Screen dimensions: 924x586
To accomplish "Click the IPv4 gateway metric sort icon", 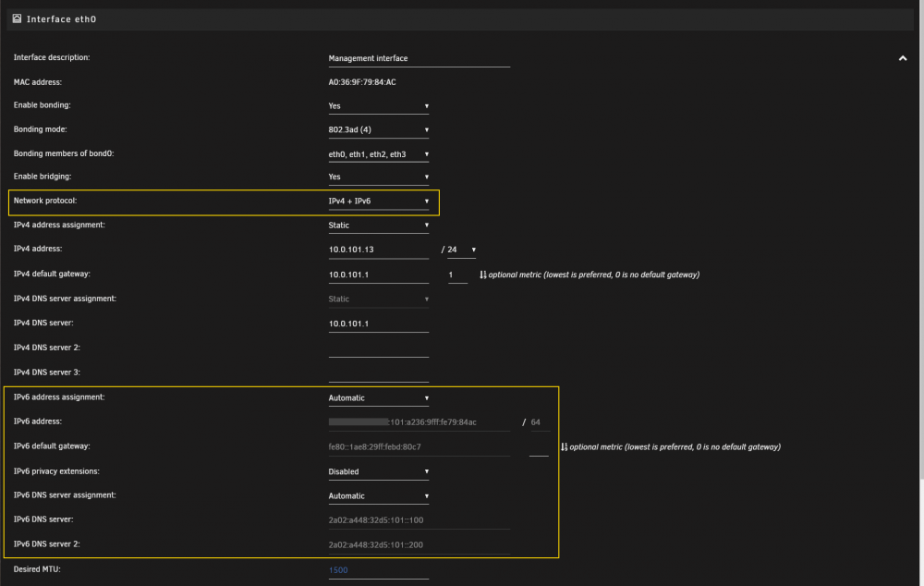I will pyautogui.click(x=482, y=275).
